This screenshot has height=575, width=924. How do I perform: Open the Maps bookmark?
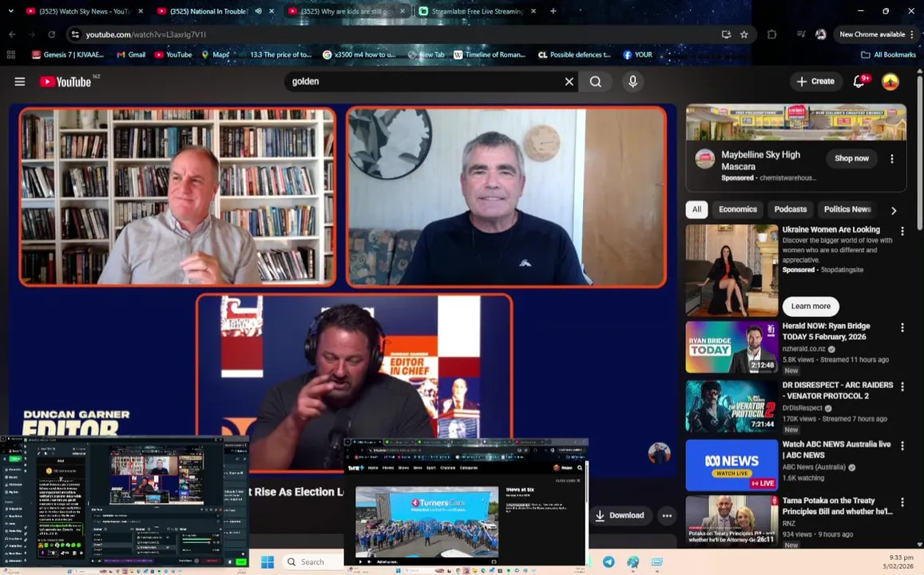click(x=216, y=55)
